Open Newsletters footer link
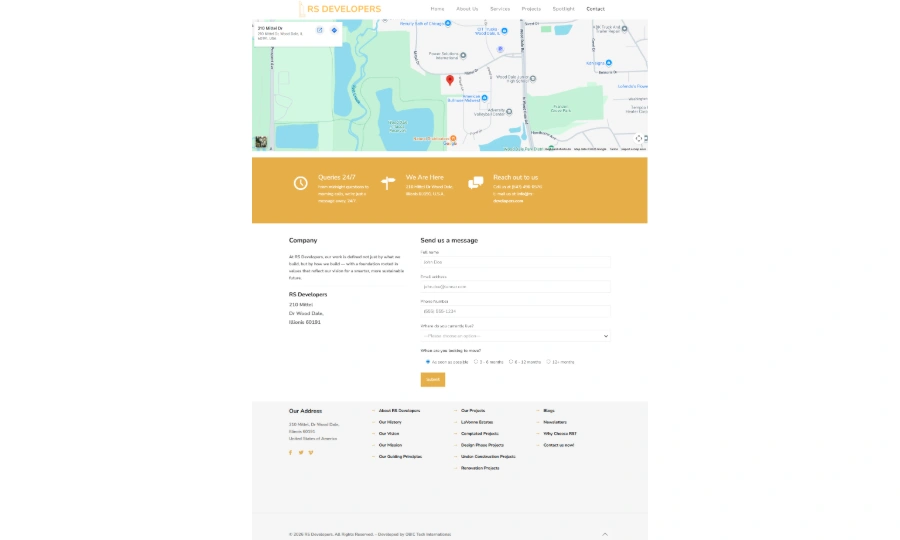900x540 pixels. point(555,422)
